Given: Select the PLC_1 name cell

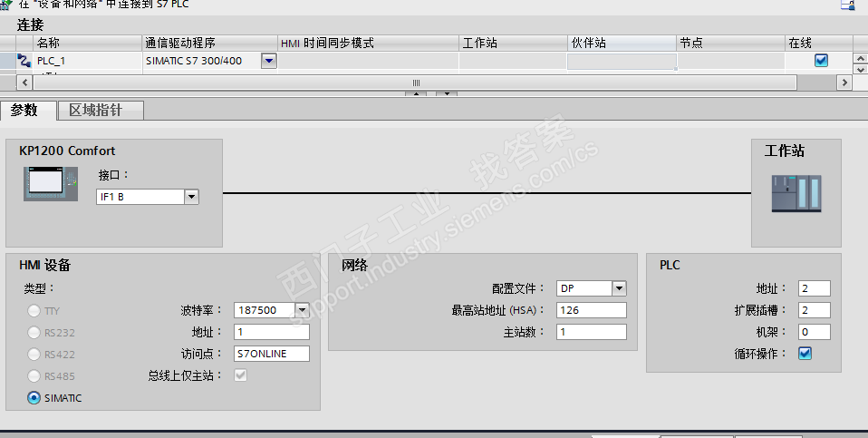Looking at the screenshot, I should click(x=88, y=61).
